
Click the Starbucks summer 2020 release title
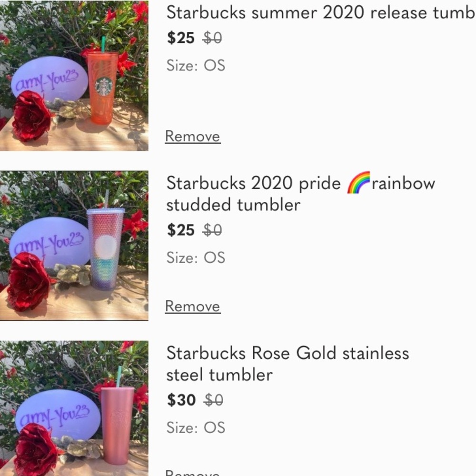coord(320,13)
